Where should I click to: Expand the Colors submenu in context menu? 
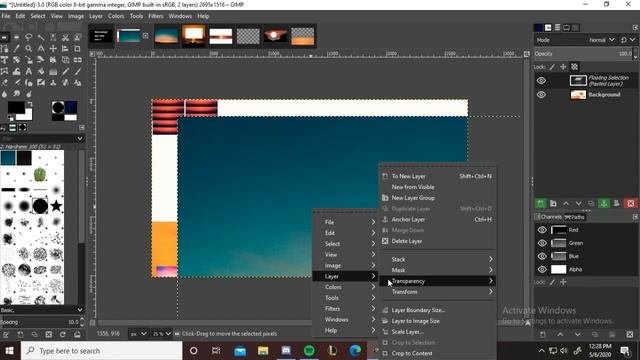(x=345, y=287)
